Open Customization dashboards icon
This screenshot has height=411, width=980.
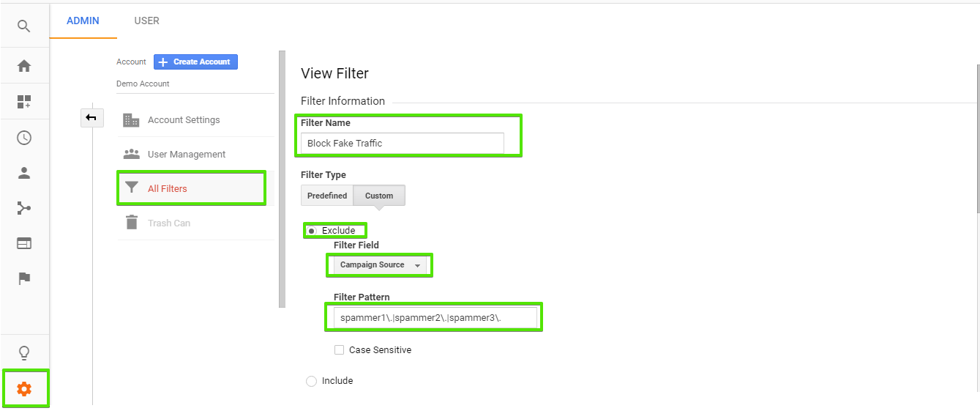24,102
